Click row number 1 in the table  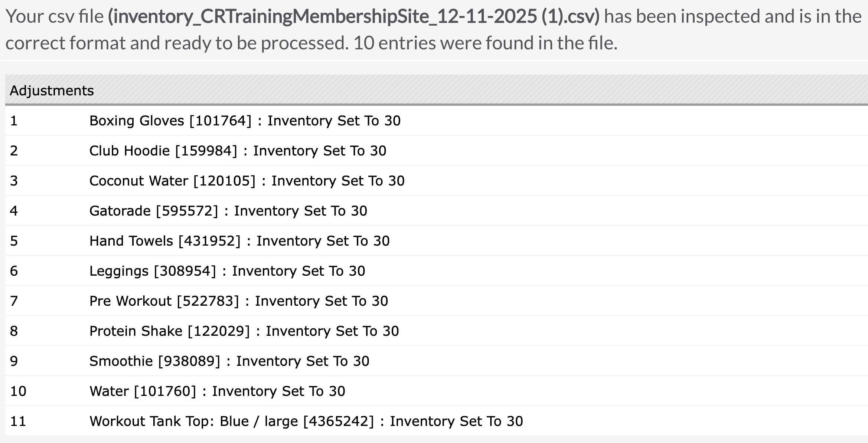[x=14, y=121]
